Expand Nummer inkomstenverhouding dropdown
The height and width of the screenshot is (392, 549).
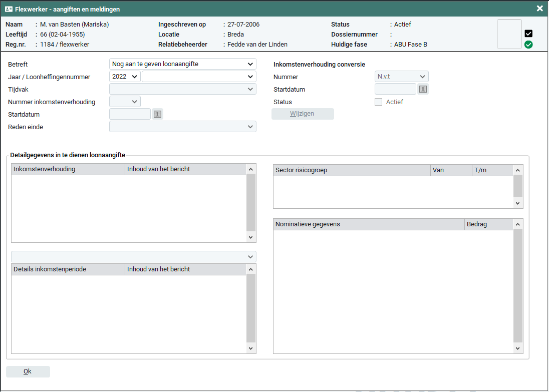coord(125,102)
